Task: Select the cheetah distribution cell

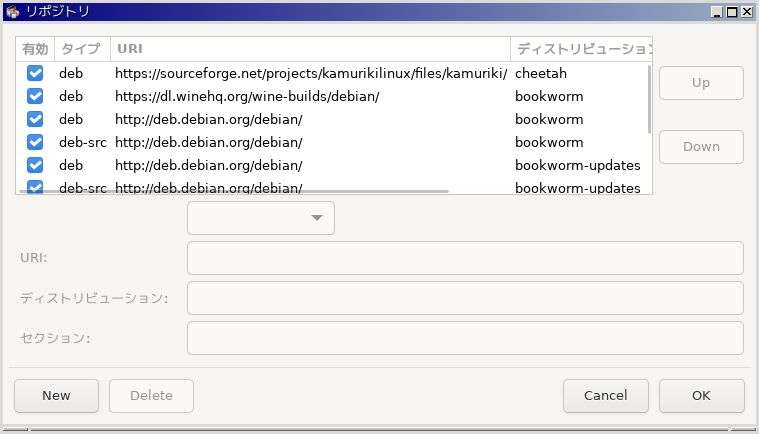Action: coord(541,73)
